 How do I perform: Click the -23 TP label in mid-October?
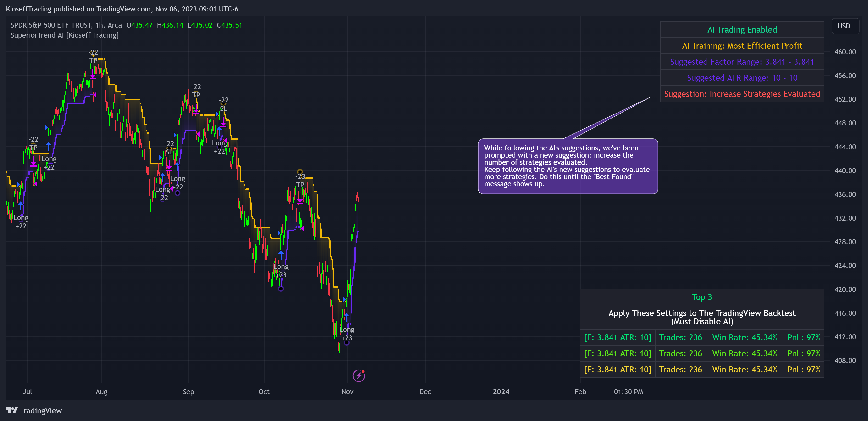point(300,181)
